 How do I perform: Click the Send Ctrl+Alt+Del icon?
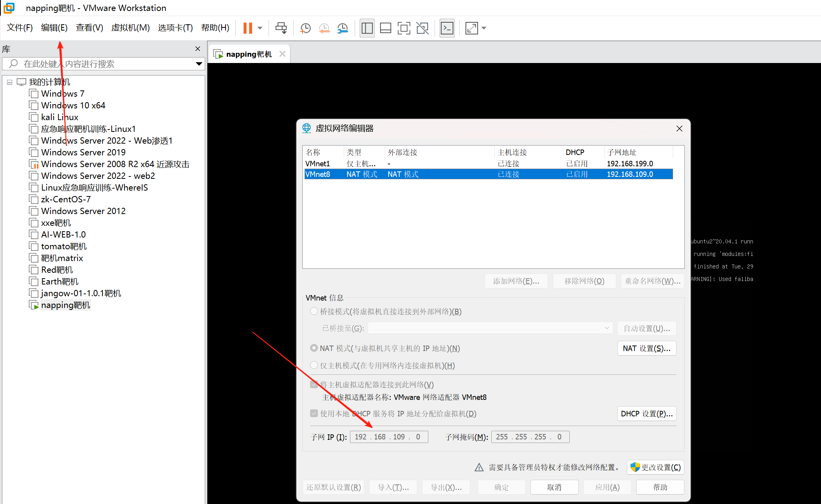coord(281,28)
